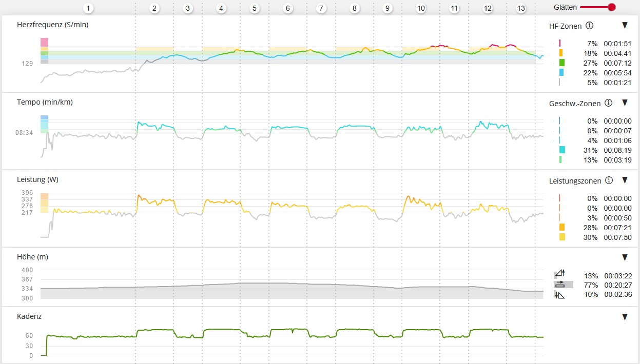The height and width of the screenshot is (364, 640).
Task: Collapse the Herzfrequenz chart with its arrow
Action: 625,25
